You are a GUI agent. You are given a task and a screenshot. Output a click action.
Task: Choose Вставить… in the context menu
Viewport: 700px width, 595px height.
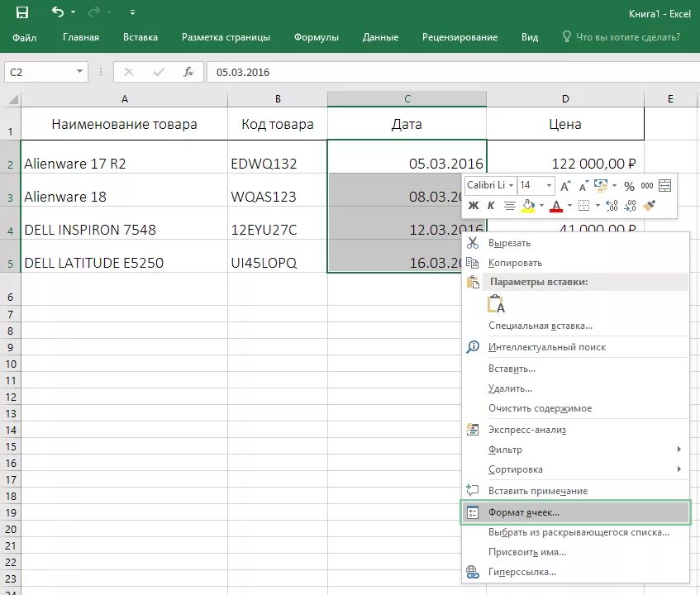pos(576,369)
